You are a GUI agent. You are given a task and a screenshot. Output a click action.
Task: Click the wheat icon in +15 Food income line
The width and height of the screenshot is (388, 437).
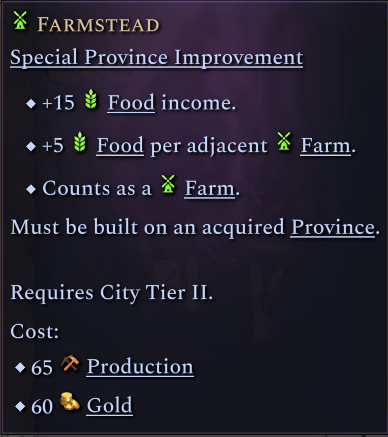[x=91, y=99]
